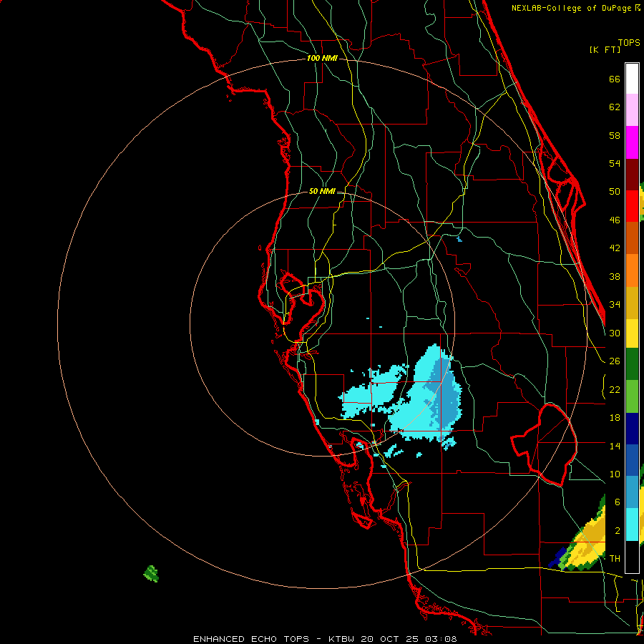Click the "TOPS" legend heading
Screen dimensions: 644x644
[x=629, y=42]
